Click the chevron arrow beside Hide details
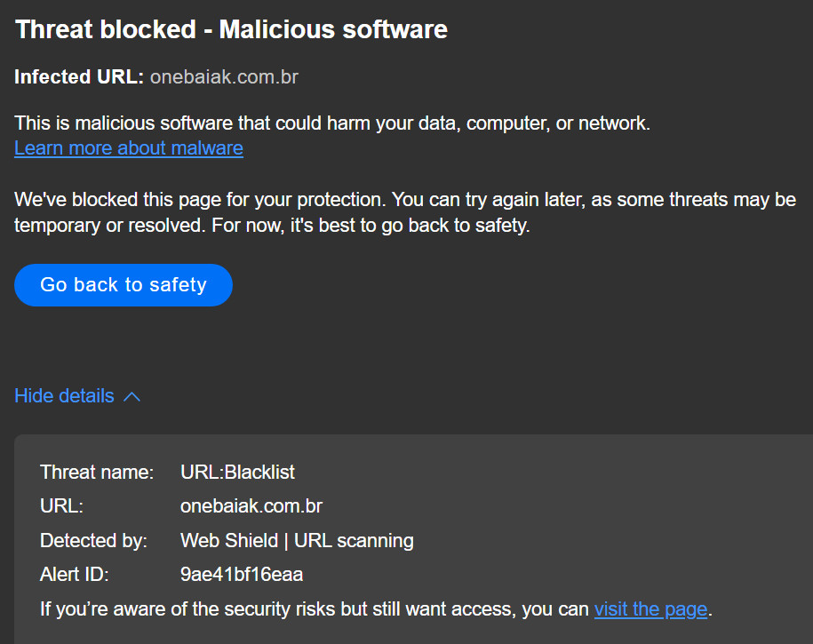 pos(132,396)
